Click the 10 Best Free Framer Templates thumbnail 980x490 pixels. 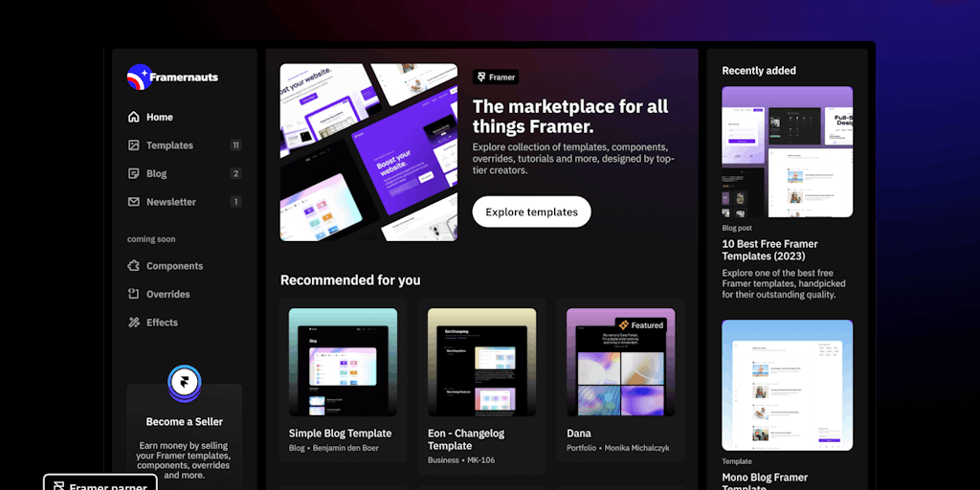[788, 152]
